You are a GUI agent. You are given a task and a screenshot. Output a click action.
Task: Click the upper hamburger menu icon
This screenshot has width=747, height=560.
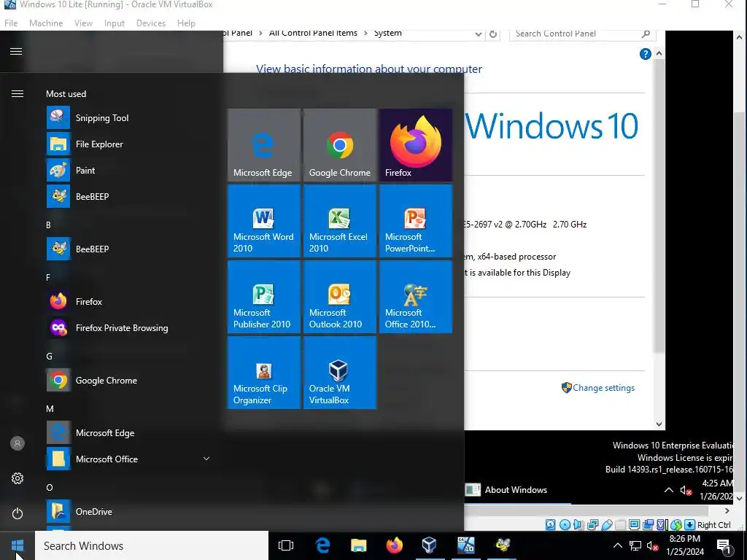(16, 52)
